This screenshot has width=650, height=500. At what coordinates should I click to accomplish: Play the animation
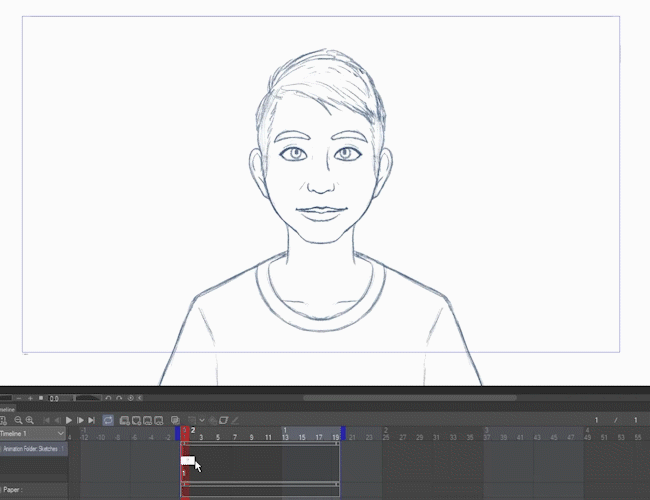[x=69, y=420]
